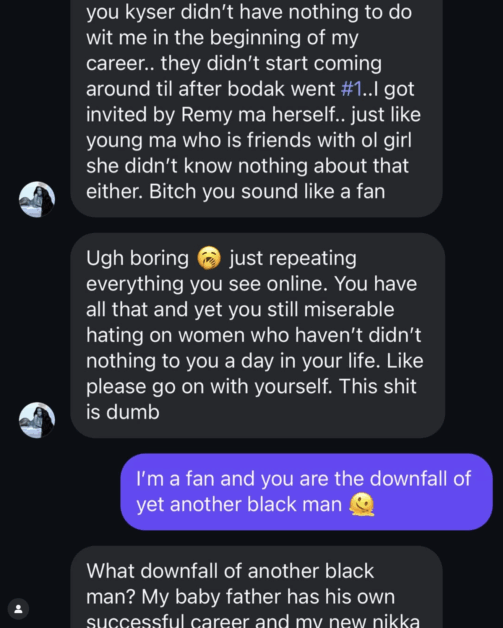Click 'all that and yet you still miserable' line
The height and width of the screenshot is (628, 503).
pyautogui.click(x=240, y=310)
